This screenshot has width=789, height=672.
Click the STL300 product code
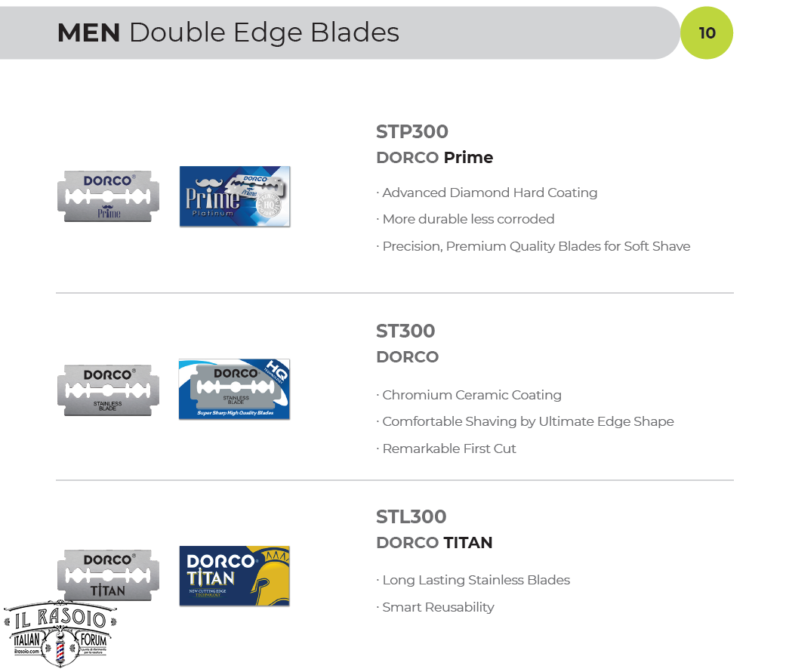411,516
